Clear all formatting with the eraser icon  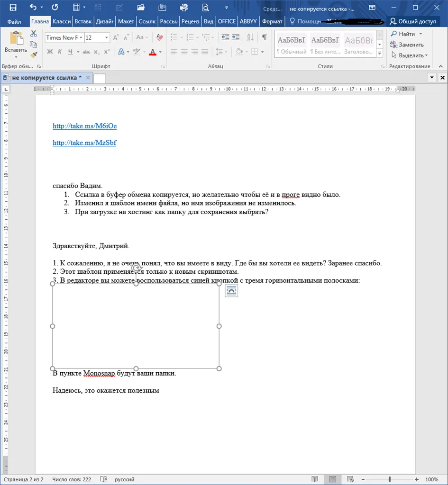(160, 37)
